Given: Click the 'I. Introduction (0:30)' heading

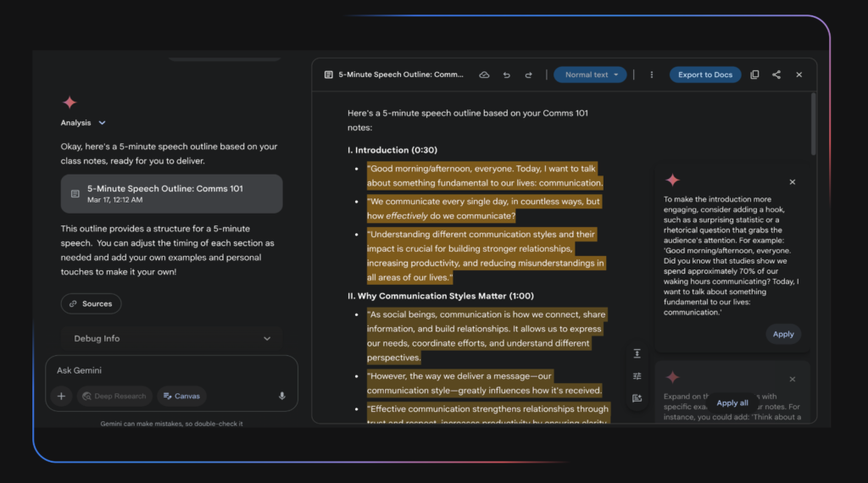Looking at the screenshot, I should tap(392, 150).
